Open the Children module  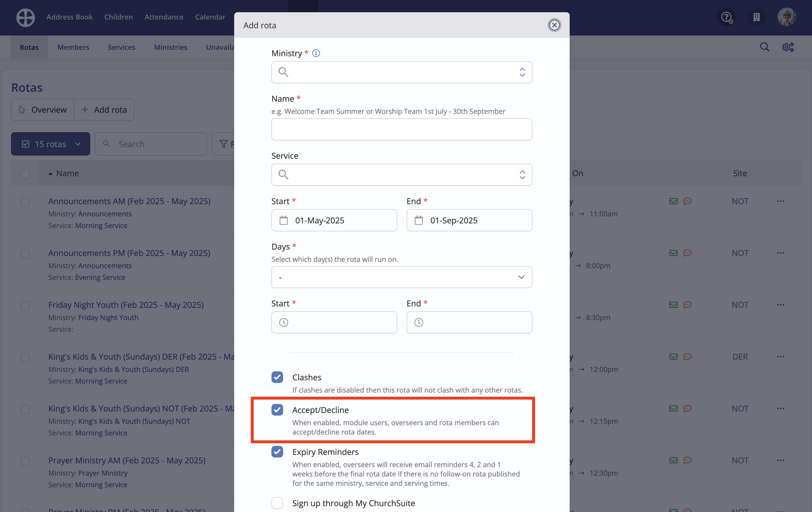click(x=118, y=17)
